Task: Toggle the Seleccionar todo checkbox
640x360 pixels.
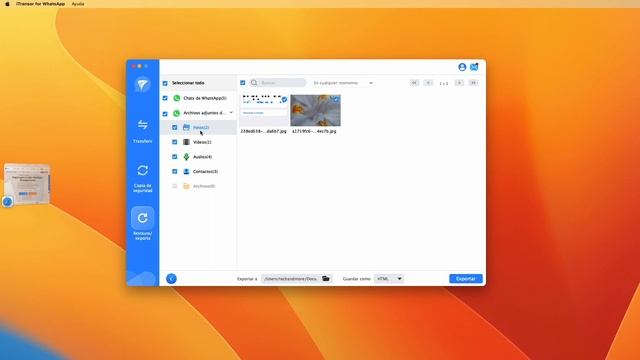Action: tap(165, 83)
